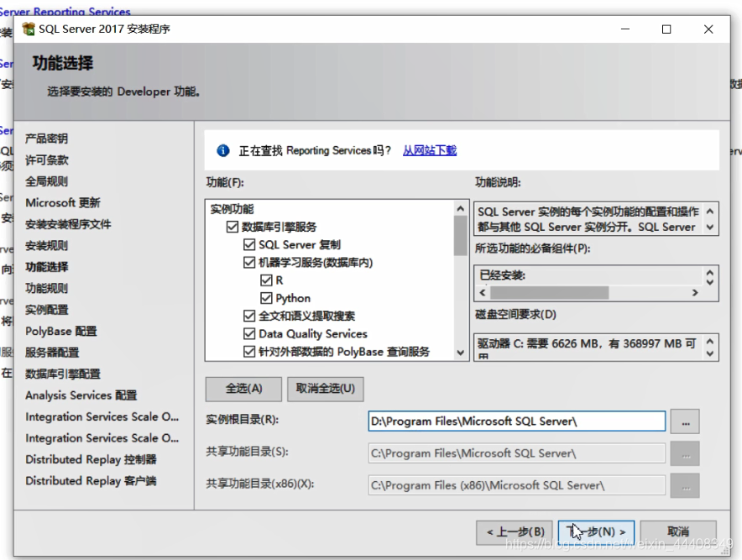Viewport: 742px width, 560px height.
Task: Click prerequisites box scroll down arrow
Action: (x=710, y=281)
